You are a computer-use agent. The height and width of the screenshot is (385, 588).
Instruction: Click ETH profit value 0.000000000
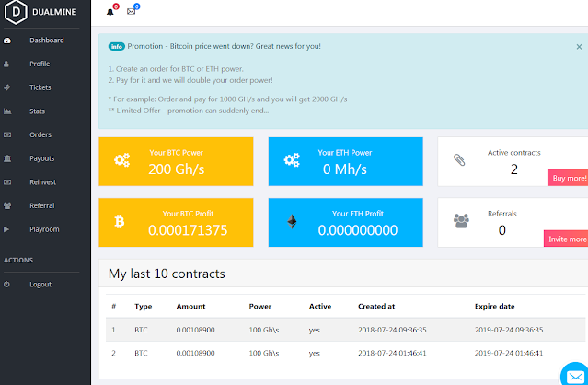coord(357,230)
